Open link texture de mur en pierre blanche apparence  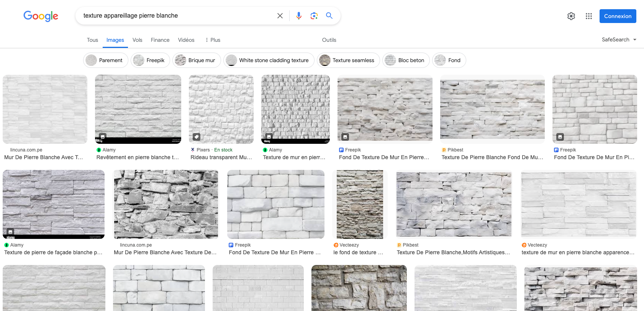click(x=578, y=252)
